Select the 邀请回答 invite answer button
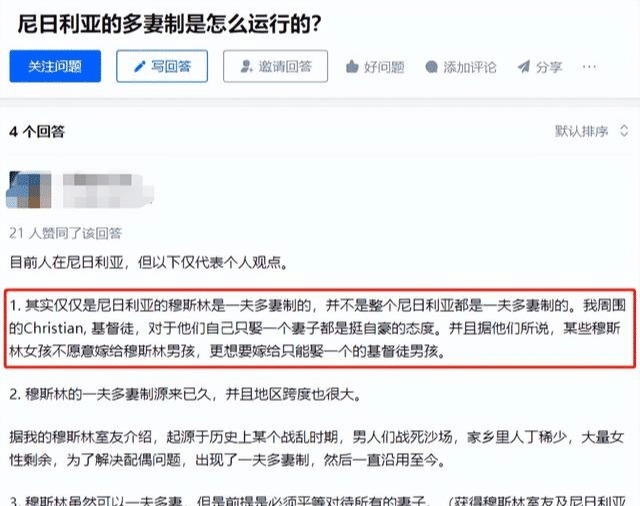The image size is (640, 506). [x=276, y=66]
